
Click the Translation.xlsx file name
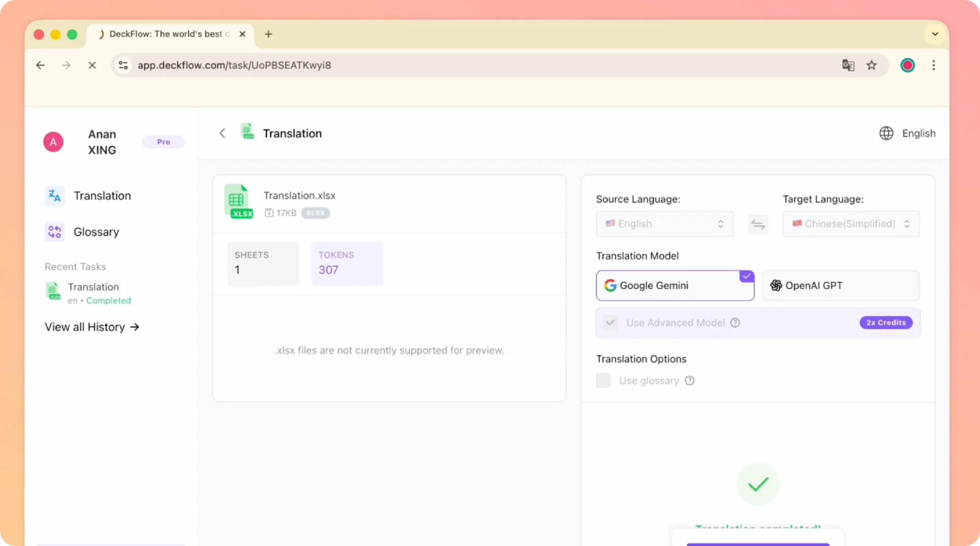pyautogui.click(x=299, y=196)
